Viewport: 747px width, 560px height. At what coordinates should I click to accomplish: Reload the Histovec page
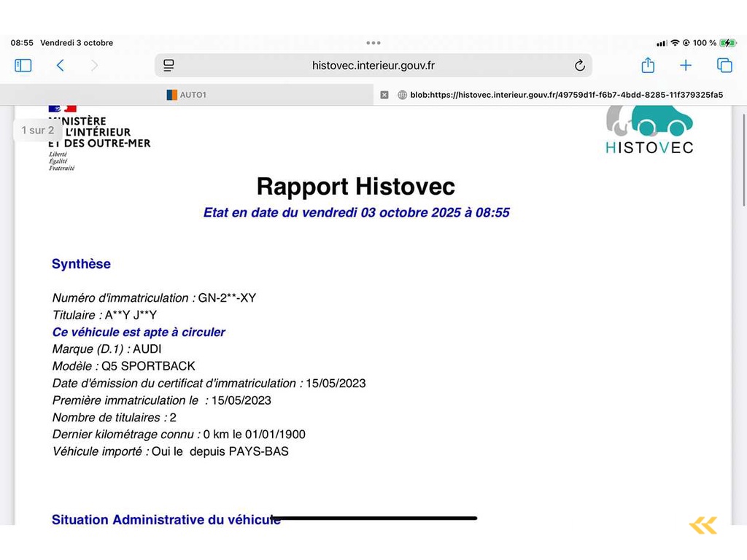[580, 66]
